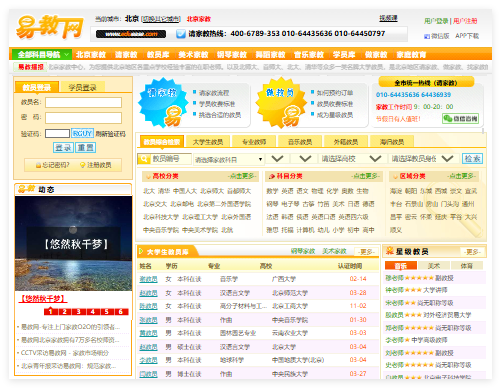Viewport: 501px width, 388px height.
Task: Click the 验证码 captcha input field
Action: pyautogui.click(x=57, y=134)
